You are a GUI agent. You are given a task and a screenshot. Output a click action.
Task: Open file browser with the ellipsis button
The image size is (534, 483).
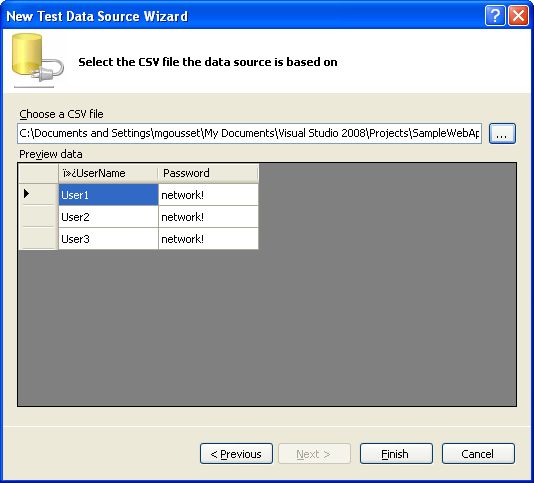(x=502, y=134)
